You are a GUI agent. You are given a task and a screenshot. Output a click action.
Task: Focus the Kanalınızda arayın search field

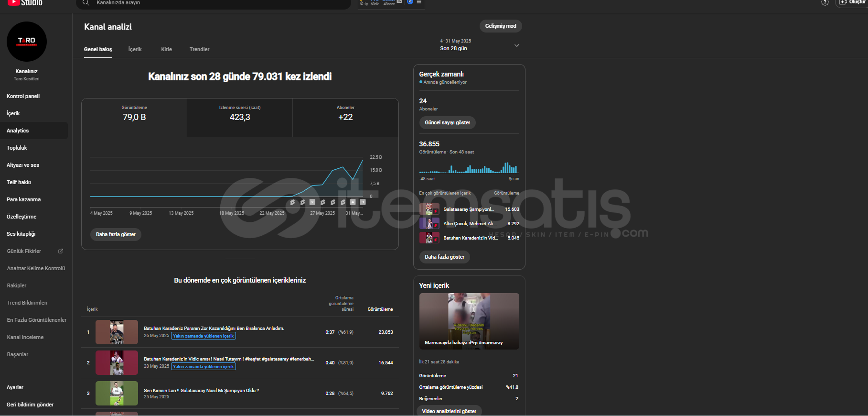pyautogui.click(x=214, y=4)
